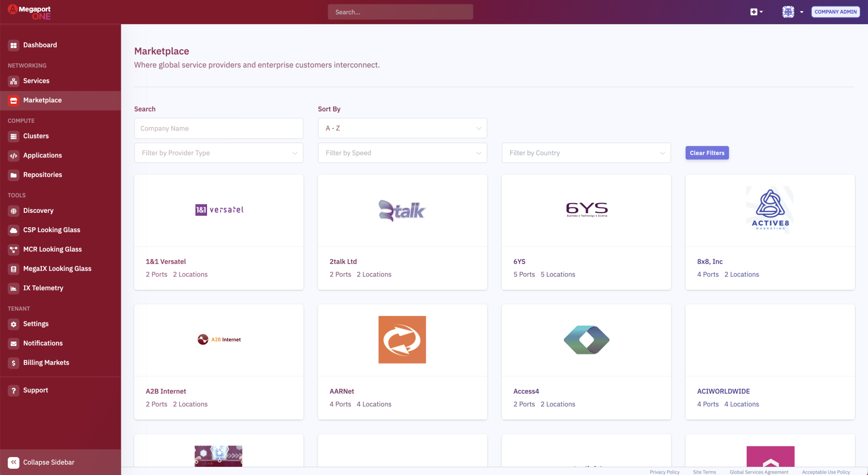Click the Billing Markets dollar icon
Viewport: 868px width, 475px height.
[14, 363]
